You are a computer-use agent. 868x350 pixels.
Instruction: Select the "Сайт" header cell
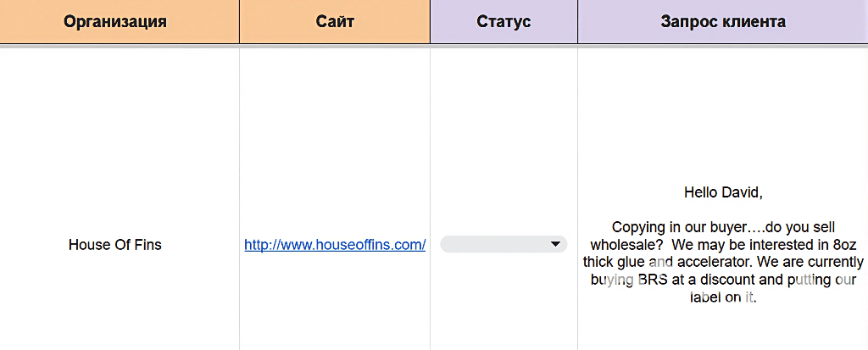(x=335, y=21)
